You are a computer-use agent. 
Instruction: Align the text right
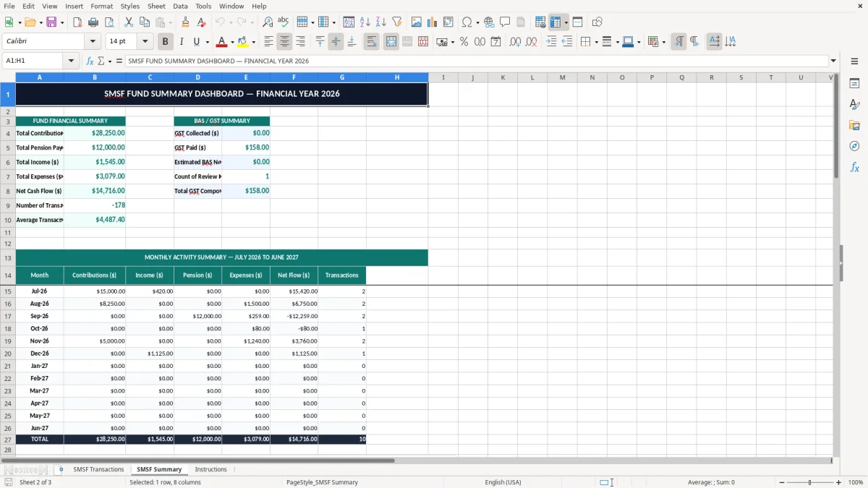(x=300, y=42)
